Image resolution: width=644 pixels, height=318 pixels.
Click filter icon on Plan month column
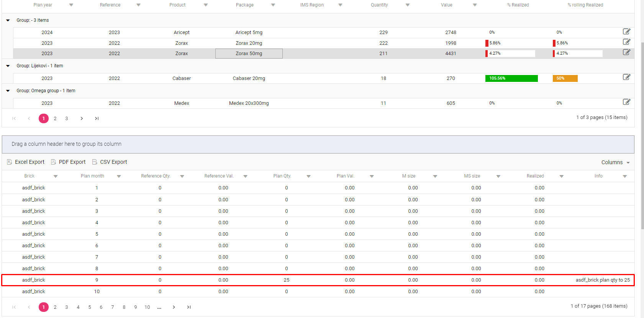click(119, 176)
